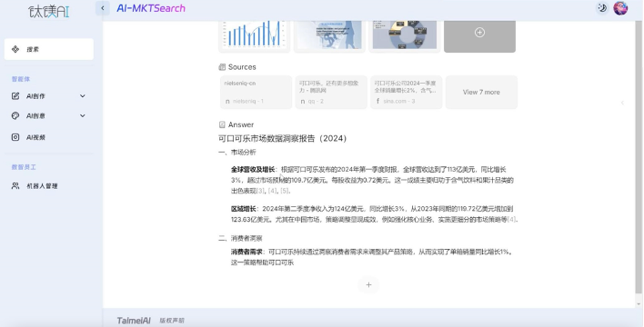Open the AI视频 menu item
Viewport: 644px width, 327px height.
(49, 137)
